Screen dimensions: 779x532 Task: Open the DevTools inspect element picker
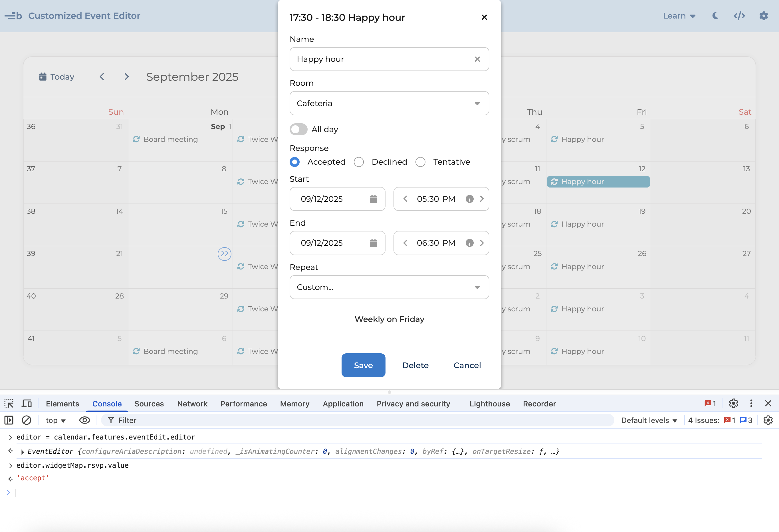pos(9,403)
